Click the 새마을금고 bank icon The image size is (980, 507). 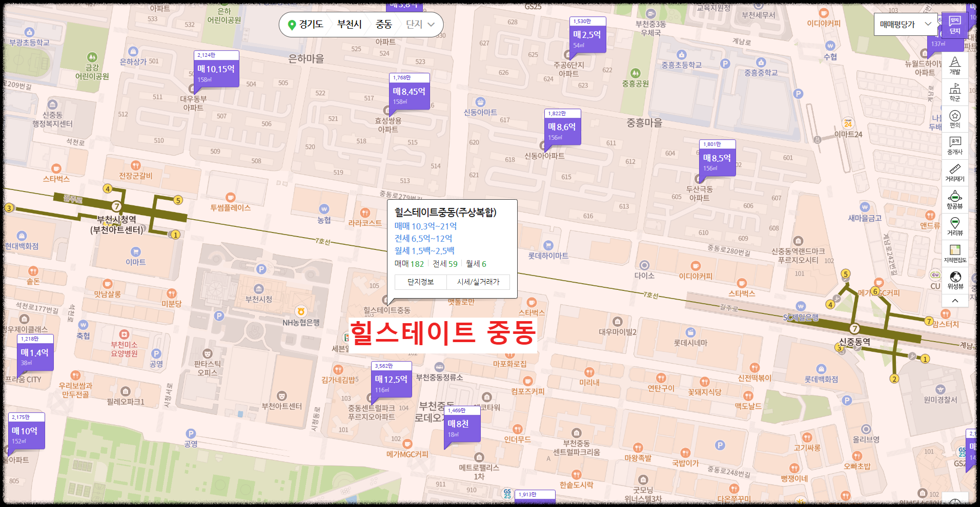click(865, 207)
